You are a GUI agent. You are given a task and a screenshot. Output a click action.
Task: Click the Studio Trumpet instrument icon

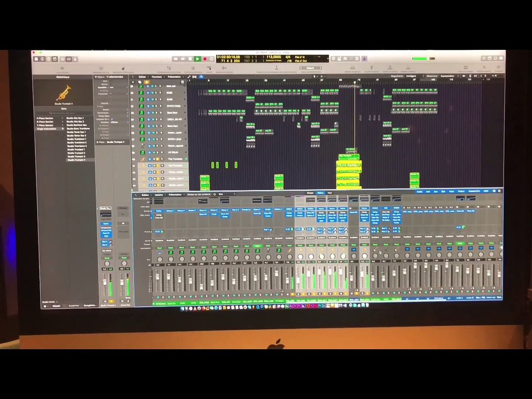click(63, 93)
